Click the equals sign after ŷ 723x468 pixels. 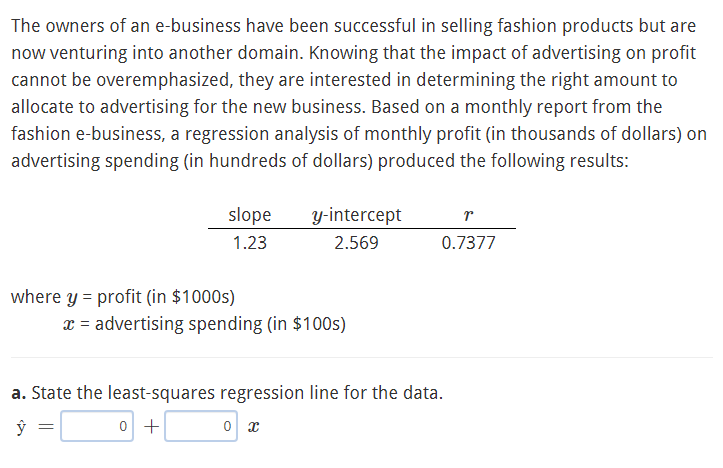[x=46, y=427]
